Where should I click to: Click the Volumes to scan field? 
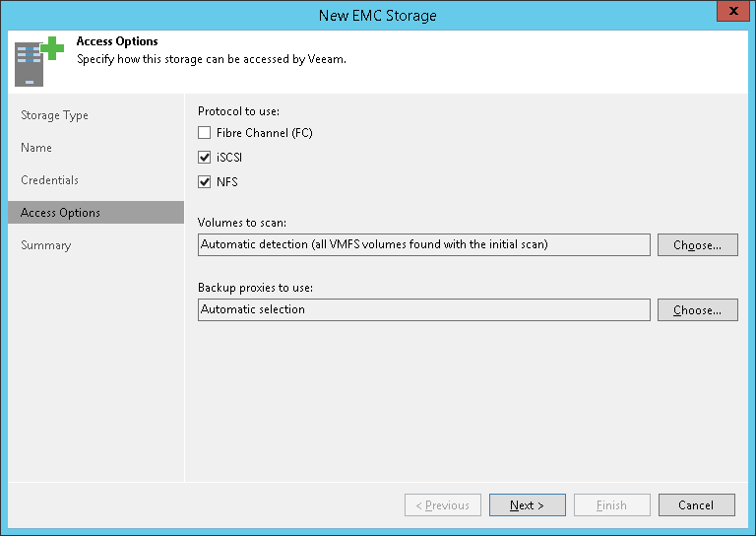tap(423, 245)
